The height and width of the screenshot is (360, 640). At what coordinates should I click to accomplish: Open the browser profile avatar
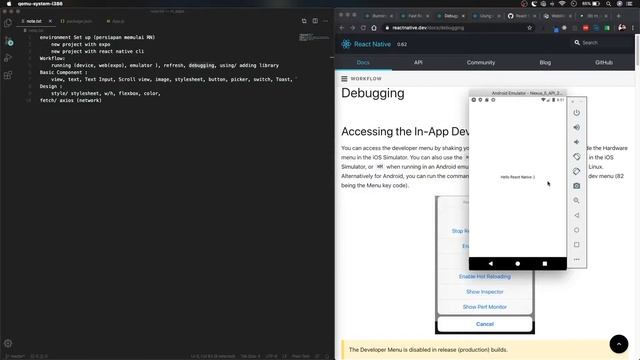[622, 27]
